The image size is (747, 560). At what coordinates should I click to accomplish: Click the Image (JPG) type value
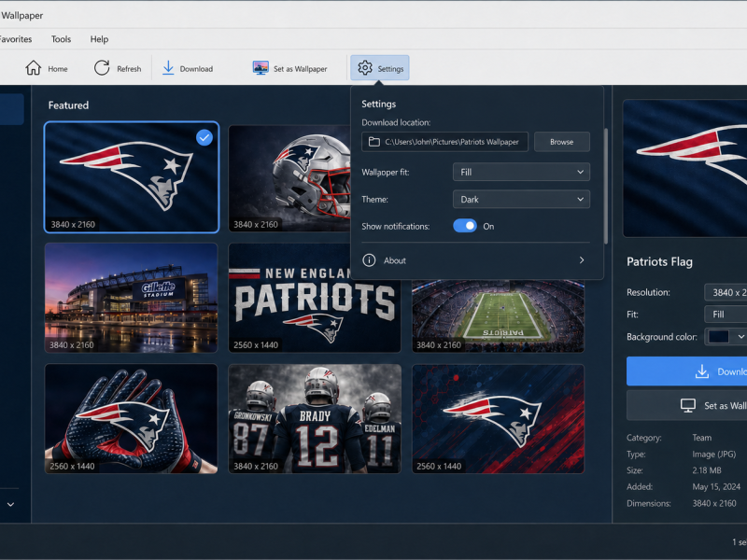pos(713,455)
